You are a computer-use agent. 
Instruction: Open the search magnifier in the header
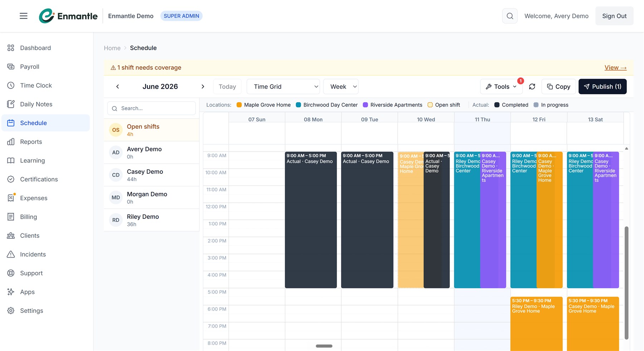pyautogui.click(x=510, y=16)
